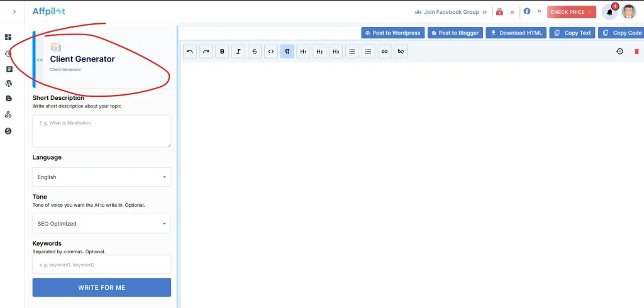This screenshot has height=308, width=644.
Task: Click the Undo icon in editor toolbar
Action: 190,52
